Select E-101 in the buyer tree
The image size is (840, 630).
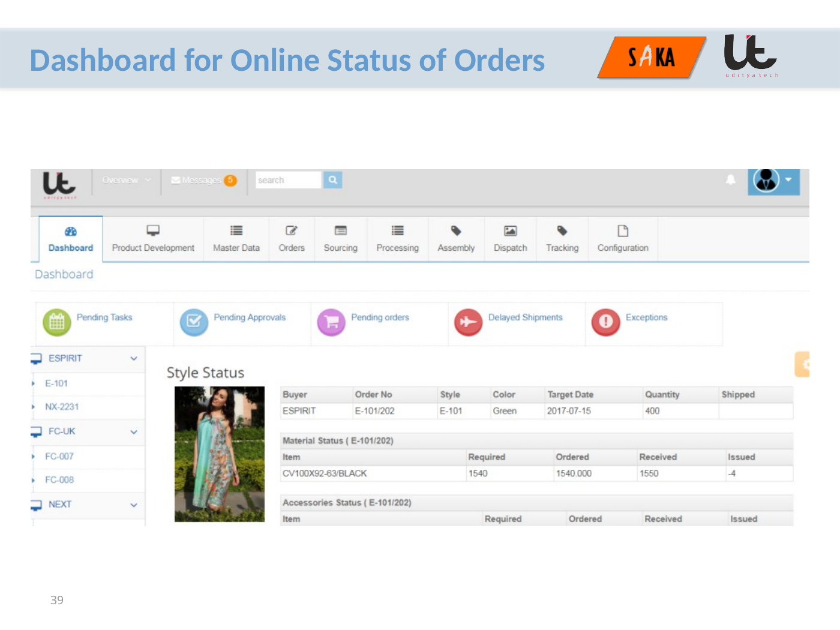click(56, 383)
